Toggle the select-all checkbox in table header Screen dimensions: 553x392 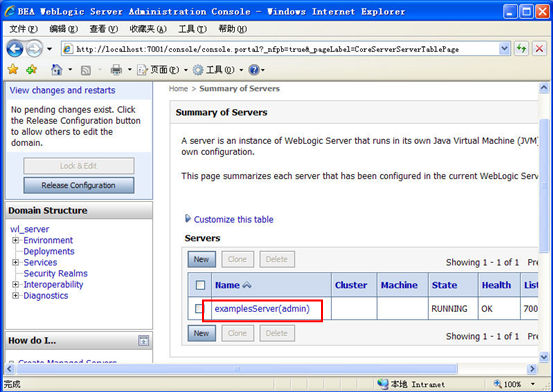(x=200, y=285)
